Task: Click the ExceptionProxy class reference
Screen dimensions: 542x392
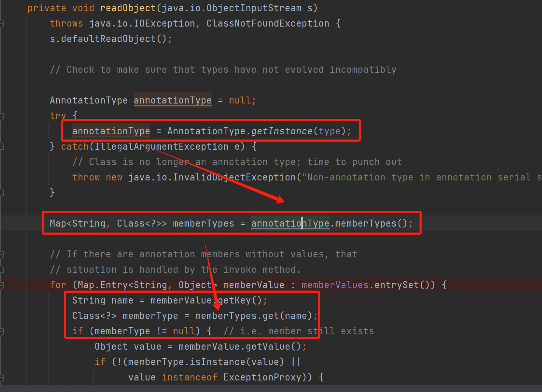Action: (x=262, y=377)
